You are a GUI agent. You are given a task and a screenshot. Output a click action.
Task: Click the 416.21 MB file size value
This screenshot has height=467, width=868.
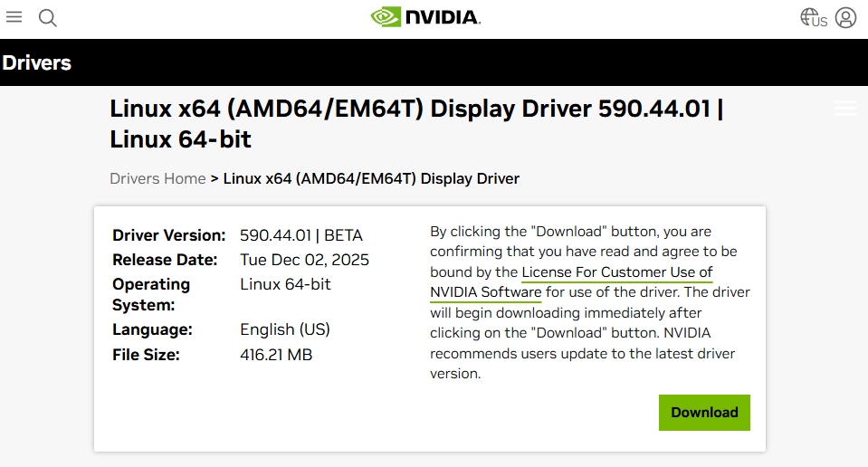(276, 355)
